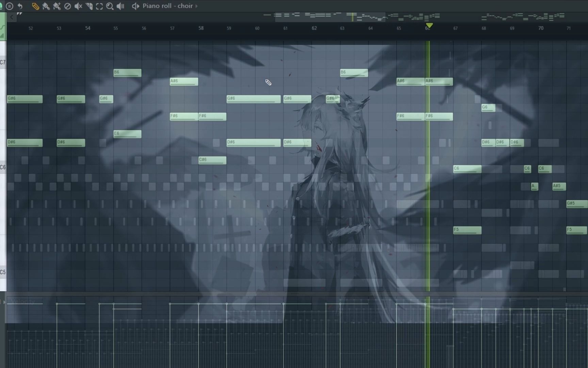Image resolution: width=588 pixels, height=368 pixels.
Task: Click bar 70 on the timeline ruler
Action: [541, 28]
